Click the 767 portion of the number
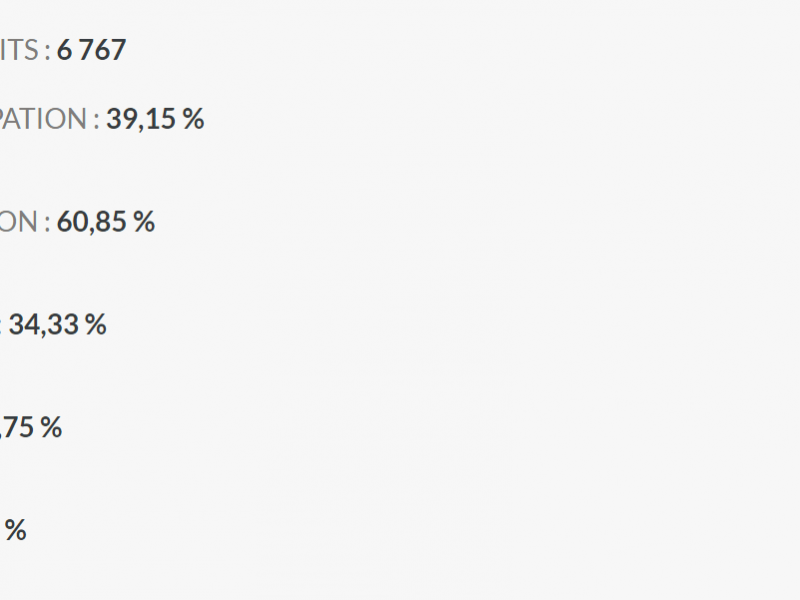The height and width of the screenshot is (600, 800). (x=102, y=50)
